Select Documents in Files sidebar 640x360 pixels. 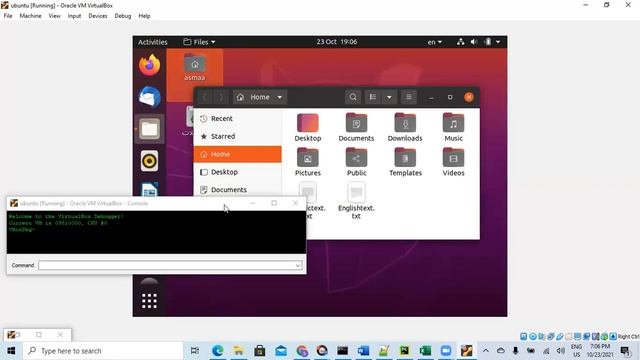[x=238, y=189]
